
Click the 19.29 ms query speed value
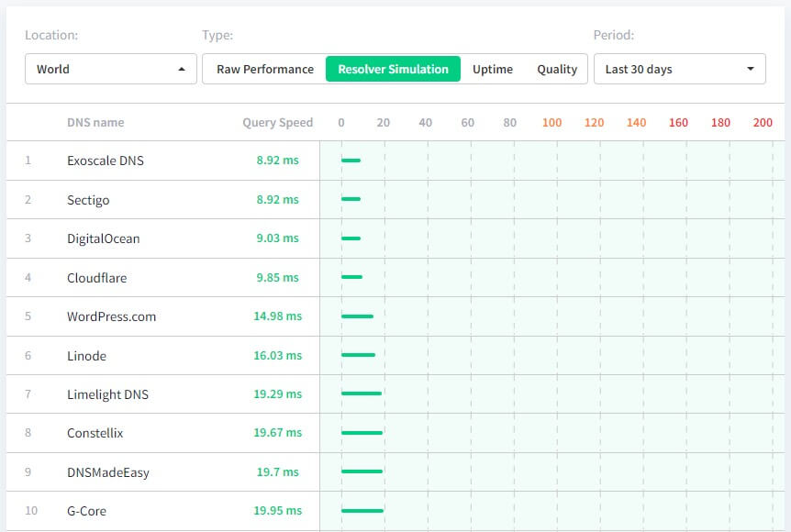[277, 393]
